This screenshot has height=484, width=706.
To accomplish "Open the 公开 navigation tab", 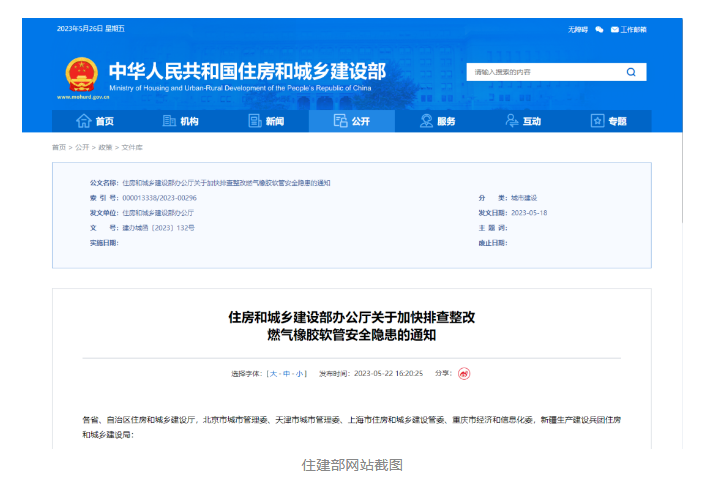I will coord(352,121).
